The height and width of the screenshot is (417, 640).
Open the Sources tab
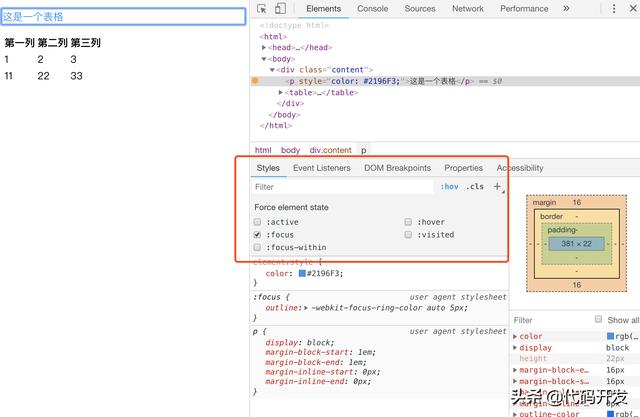[x=420, y=9]
